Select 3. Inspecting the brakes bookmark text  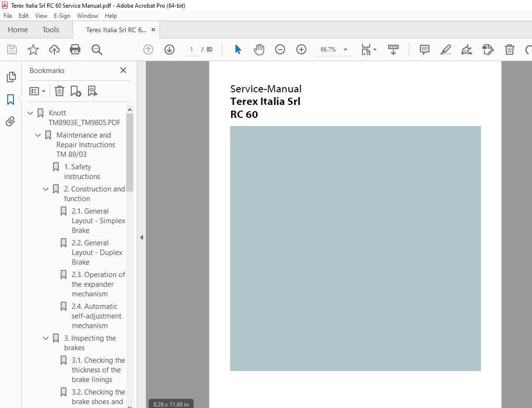(90, 343)
